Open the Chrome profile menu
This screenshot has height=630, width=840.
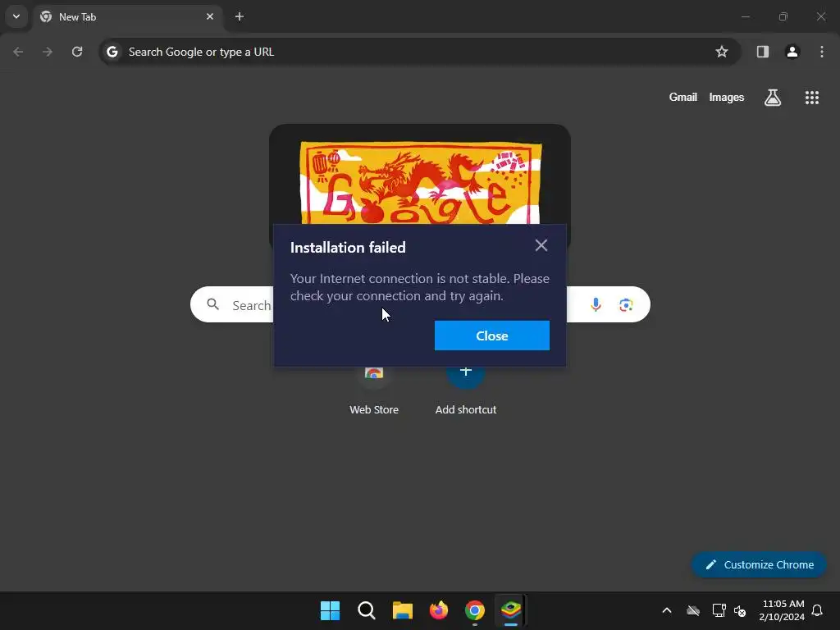[792, 52]
